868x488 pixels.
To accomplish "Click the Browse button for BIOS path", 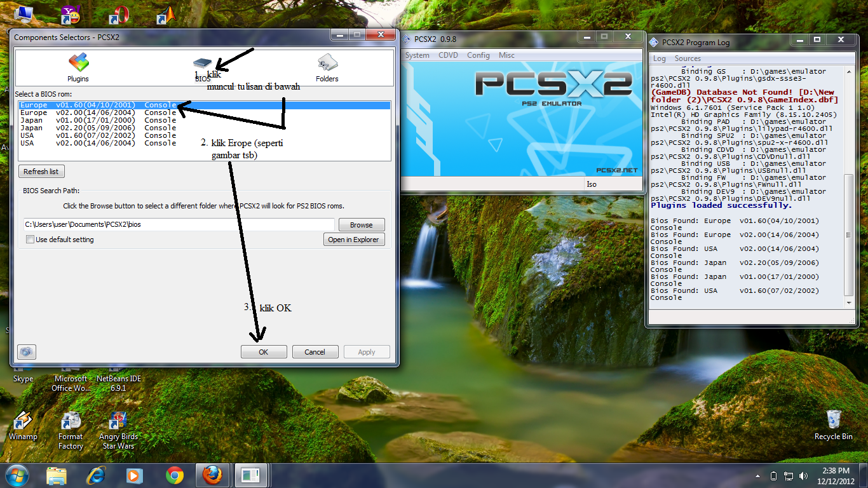I will [362, 225].
